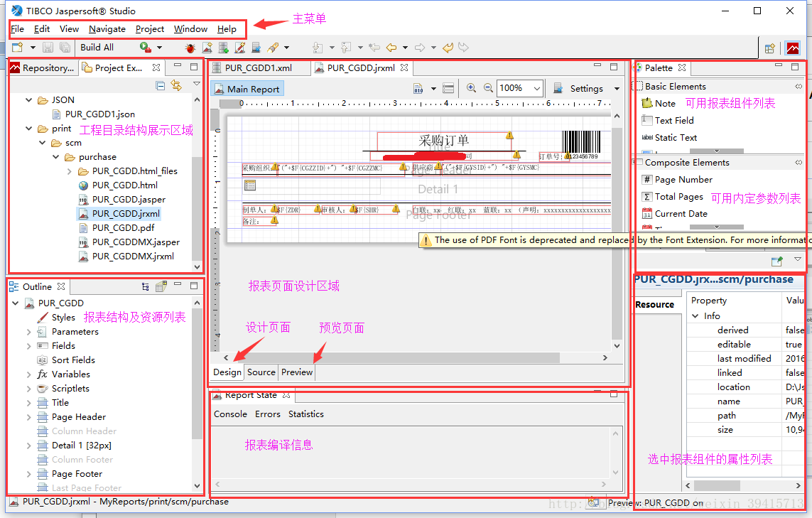The width and height of the screenshot is (812, 518).
Task: Open Console in Report State
Action: 230,414
